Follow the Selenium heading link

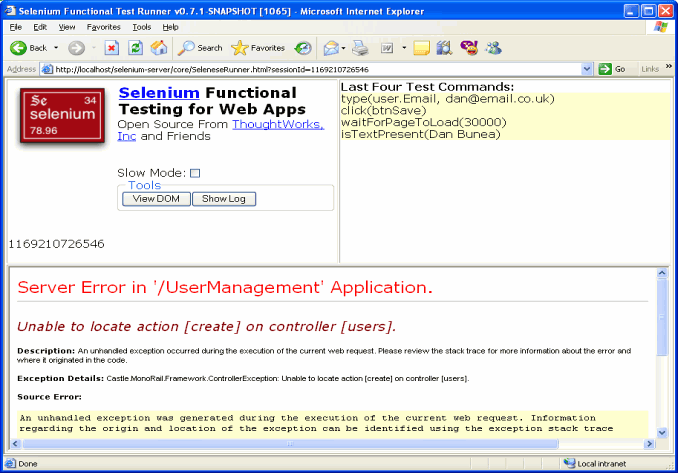pyautogui.click(x=159, y=93)
